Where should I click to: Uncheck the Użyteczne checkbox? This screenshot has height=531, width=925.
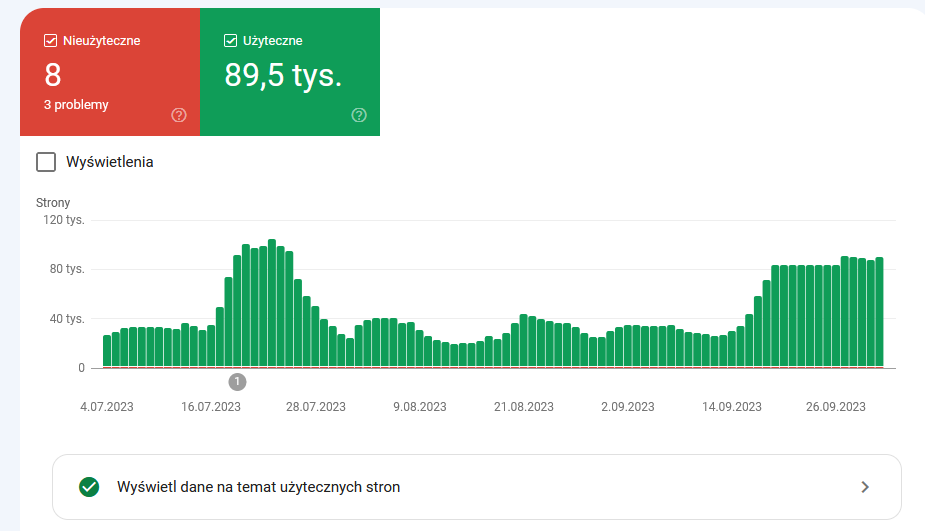(x=231, y=41)
